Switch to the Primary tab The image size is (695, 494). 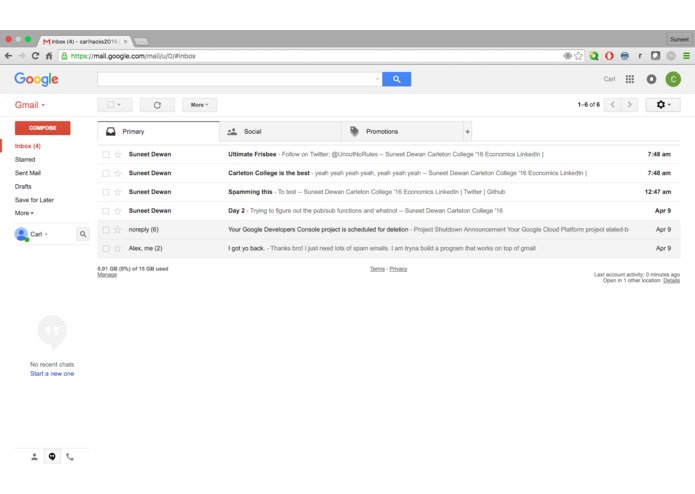[x=158, y=132]
